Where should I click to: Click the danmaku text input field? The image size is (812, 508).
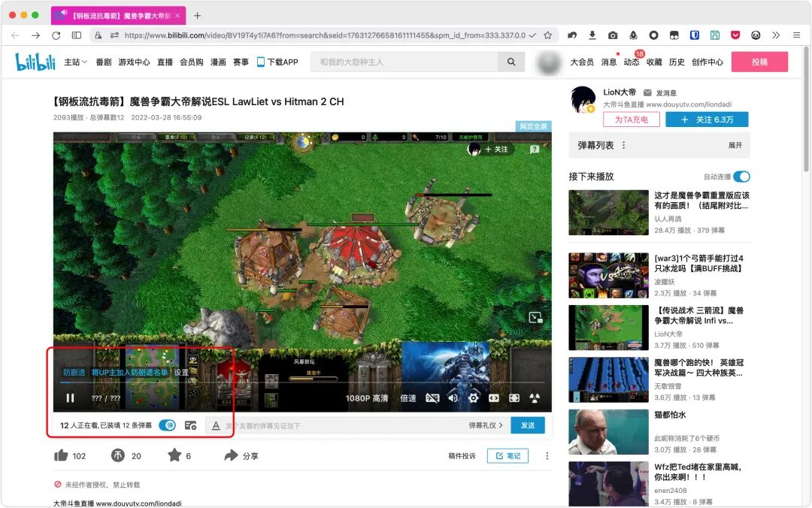[x=344, y=425]
